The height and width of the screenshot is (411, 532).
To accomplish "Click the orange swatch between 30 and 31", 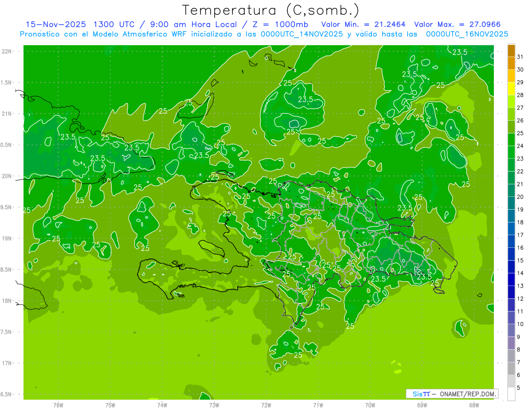I will point(511,63).
